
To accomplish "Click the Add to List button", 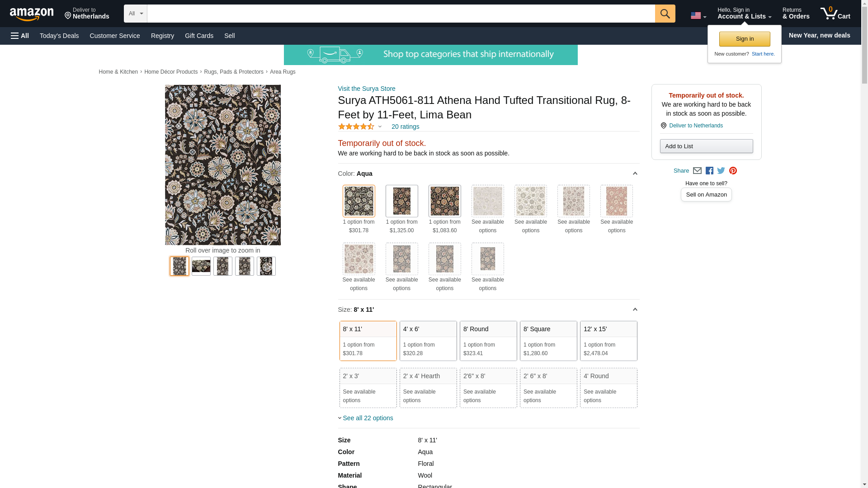I will point(706,146).
